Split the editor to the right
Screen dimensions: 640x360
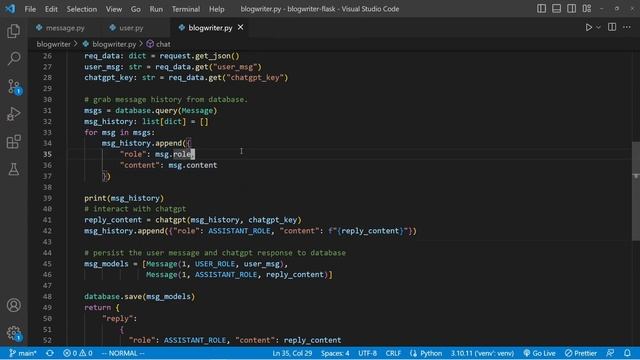click(x=612, y=27)
